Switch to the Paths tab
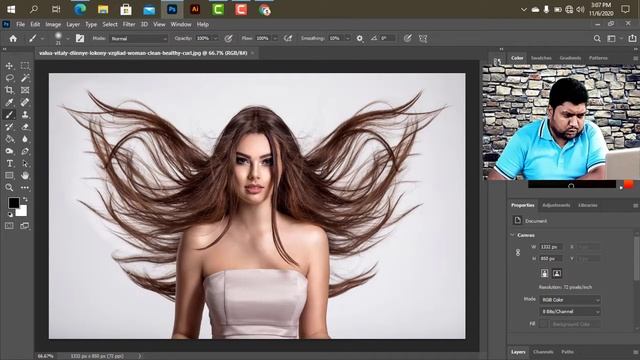 (567, 352)
